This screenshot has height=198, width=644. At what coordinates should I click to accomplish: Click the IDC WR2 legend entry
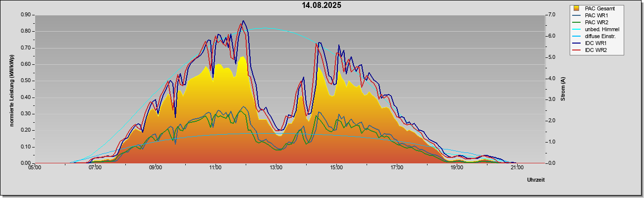coord(590,50)
